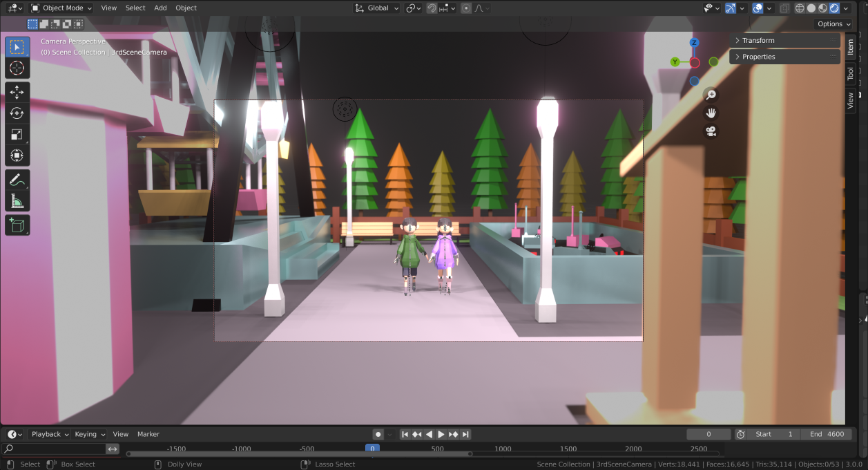
Task: Open the Marker menu in timeline
Action: 148,434
